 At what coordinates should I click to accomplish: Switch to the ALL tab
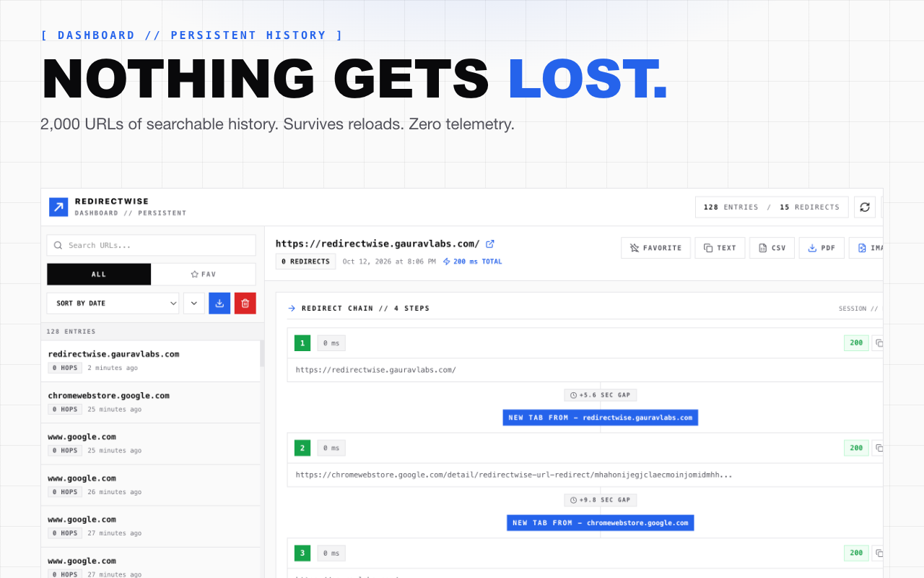99,275
